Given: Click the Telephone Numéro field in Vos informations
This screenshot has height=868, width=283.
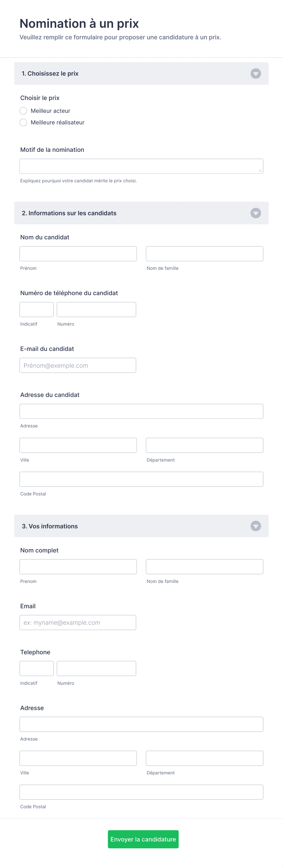Looking at the screenshot, I should pyautogui.click(x=96, y=669).
